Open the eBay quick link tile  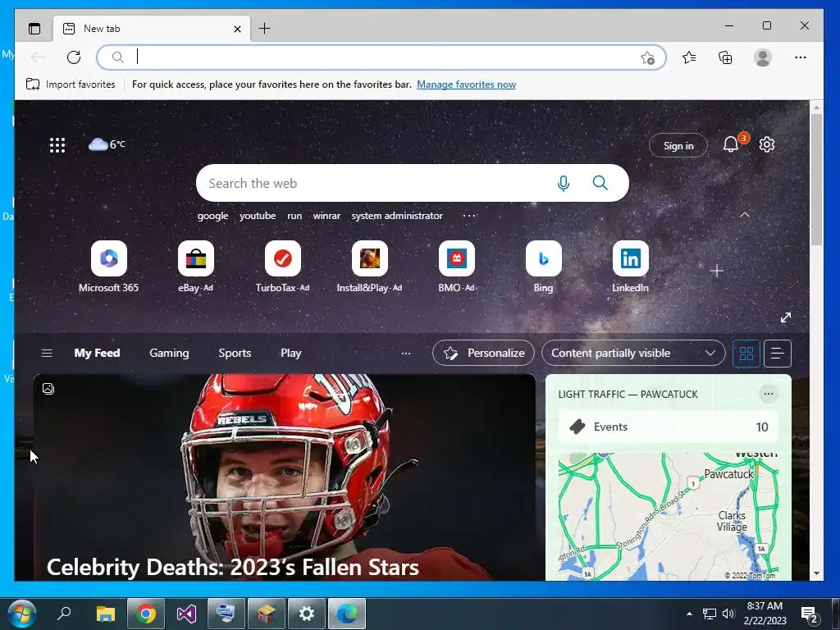click(x=195, y=267)
